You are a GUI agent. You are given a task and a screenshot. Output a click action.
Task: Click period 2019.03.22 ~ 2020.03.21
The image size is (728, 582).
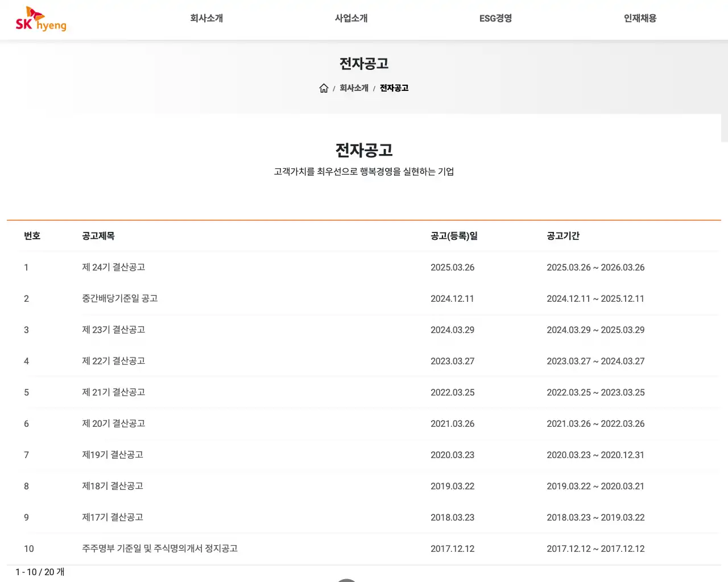click(x=595, y=486)
